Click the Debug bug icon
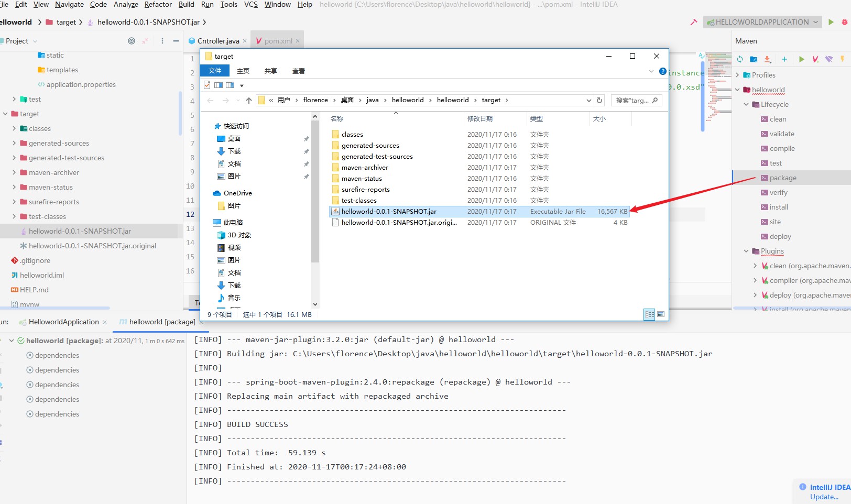 [845, 22]
